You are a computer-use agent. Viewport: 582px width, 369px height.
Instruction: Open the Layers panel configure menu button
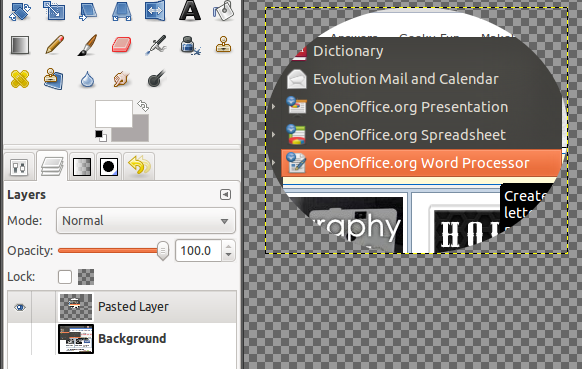(x=225, y=195)
